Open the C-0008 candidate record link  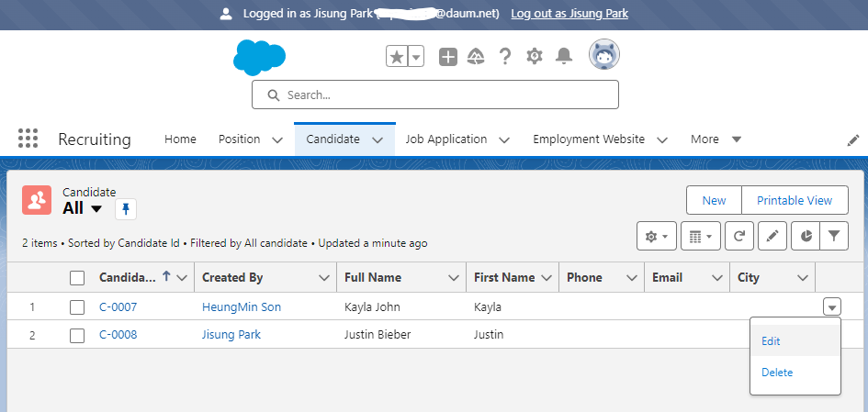pos(118,335)
